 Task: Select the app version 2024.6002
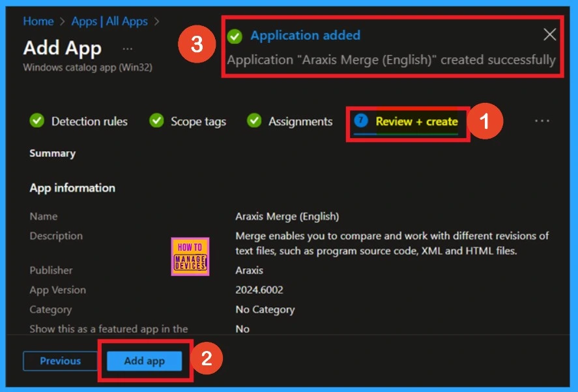[259, 290]
